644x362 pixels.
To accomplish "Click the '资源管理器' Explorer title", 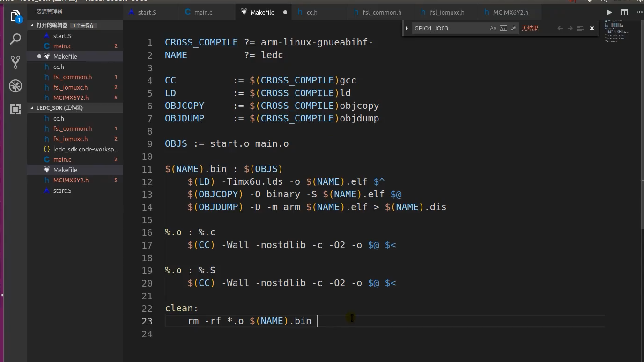I will 49,12.
